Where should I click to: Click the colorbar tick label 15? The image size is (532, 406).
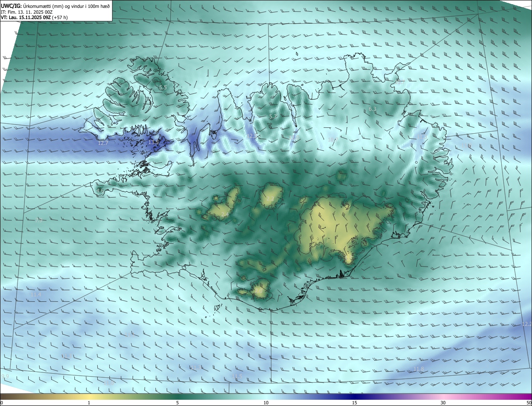(x=355, y=403)
